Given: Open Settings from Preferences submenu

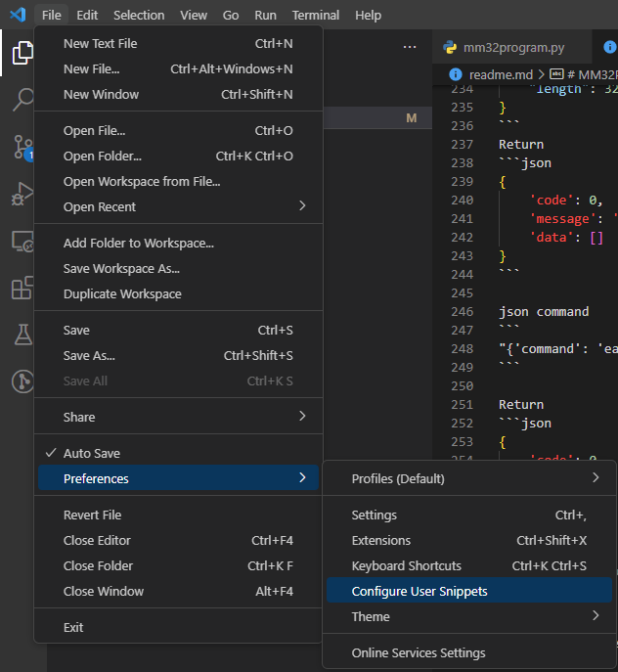Looking at the screenshot, I should pyautogui.click(x=469, y=515).
